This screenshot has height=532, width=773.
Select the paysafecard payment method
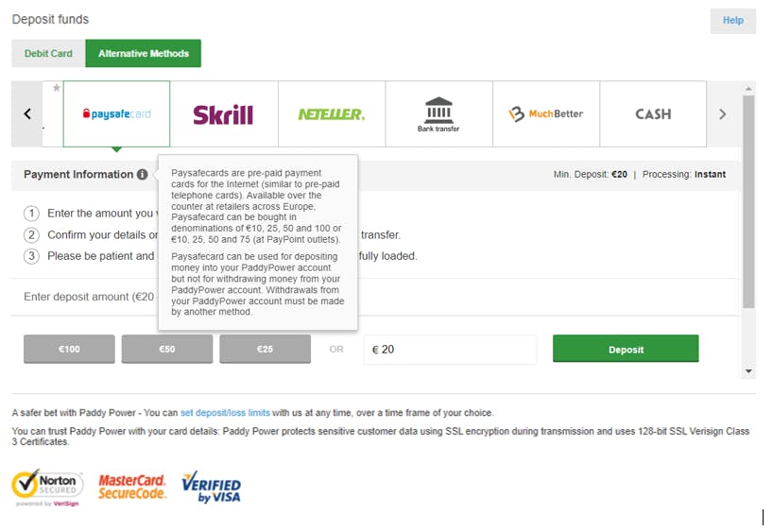click(x=116, y=114)
